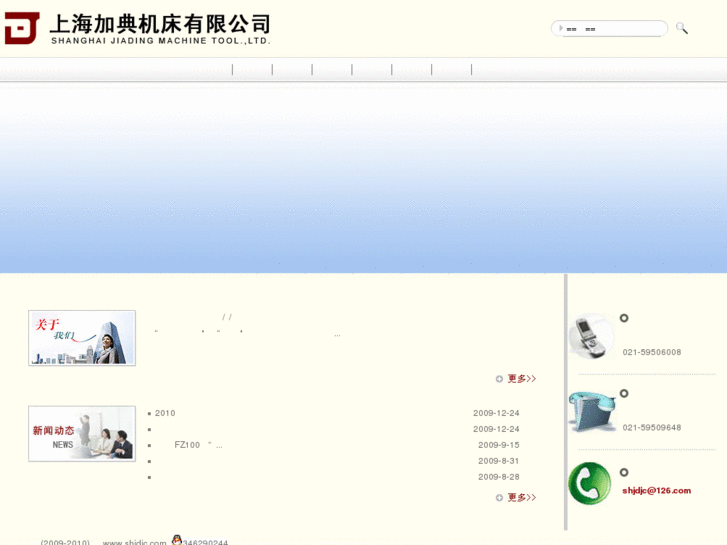Click the teal desk telephone icon

click(592, 411)
